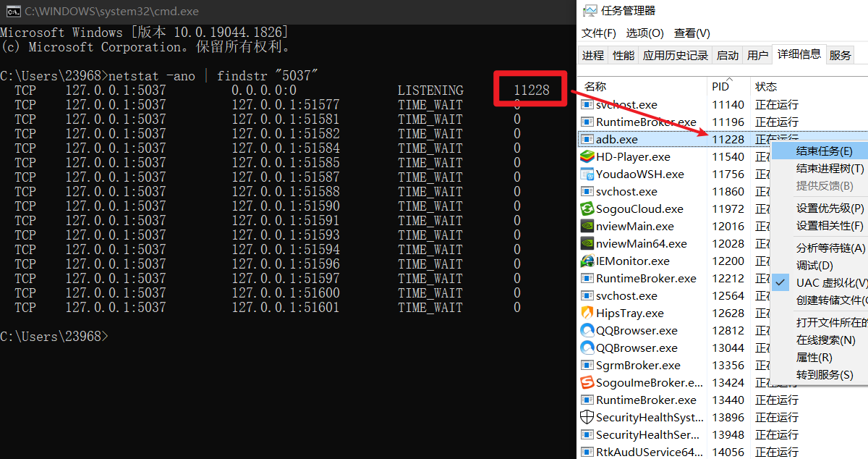The image size is (868, 459).
Task: Click the QQBrowser.exe icon with PID 12812
Action: (587, 330)
